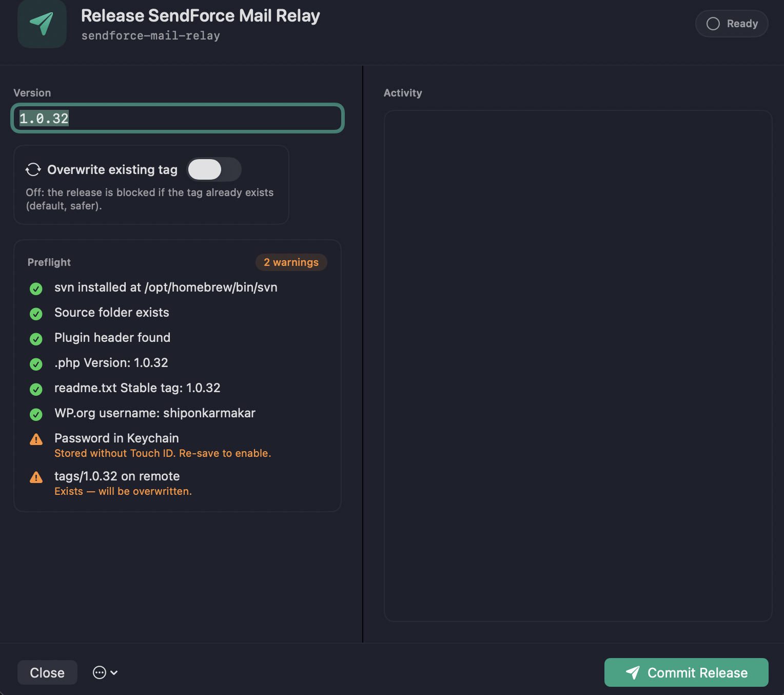The image size is (784, 695).
Task: Click the Ready status pill
Action: click(732, 24)
